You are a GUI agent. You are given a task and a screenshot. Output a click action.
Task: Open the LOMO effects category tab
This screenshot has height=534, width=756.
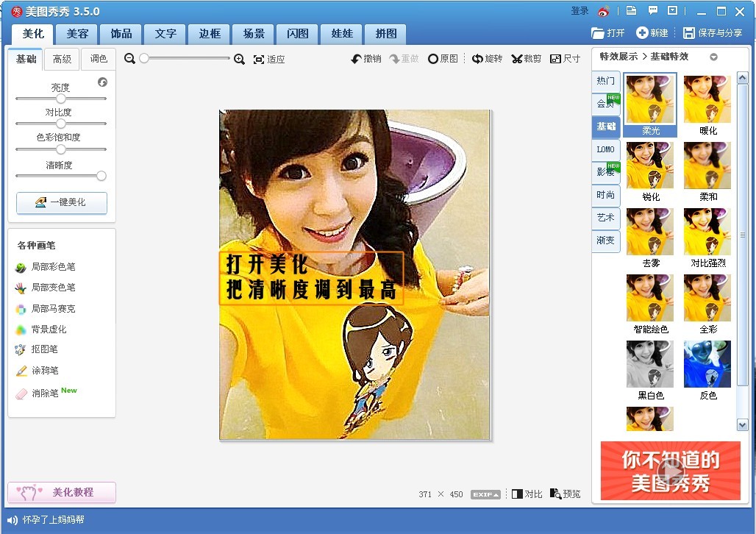tap(605, 149)
